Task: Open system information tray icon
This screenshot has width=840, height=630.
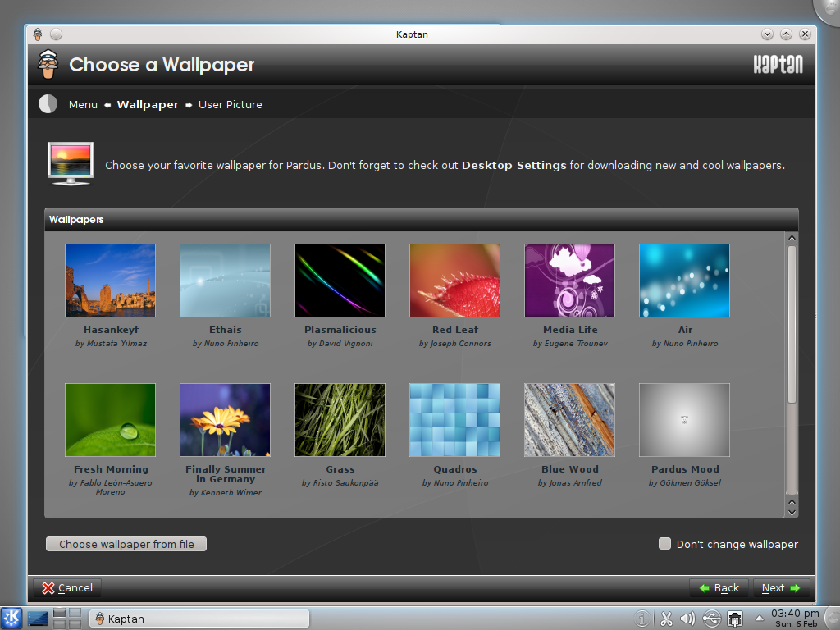Action: click(x=641, y=619)
